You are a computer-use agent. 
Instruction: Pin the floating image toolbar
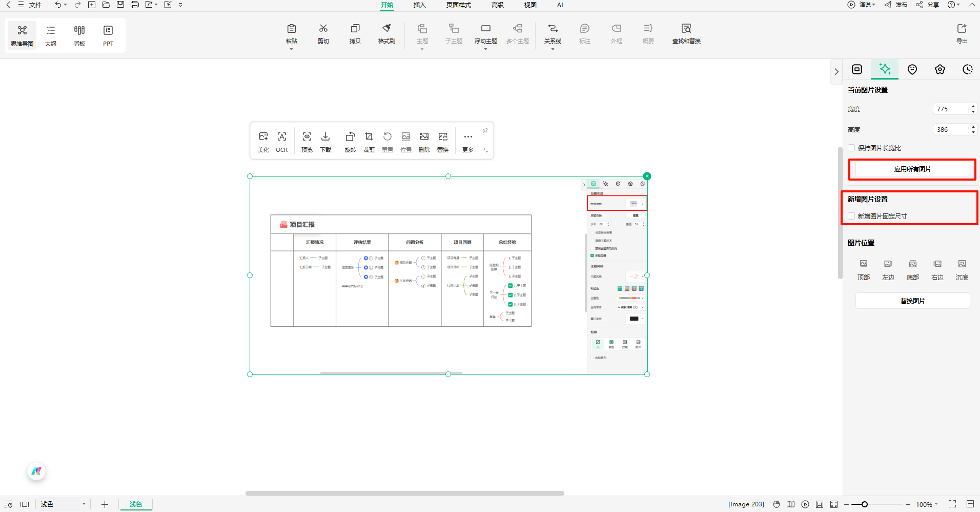pos(485,130)
